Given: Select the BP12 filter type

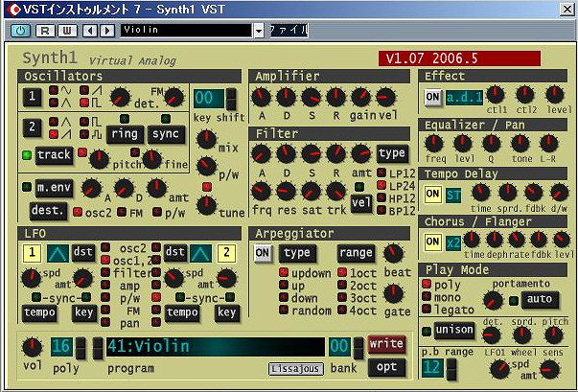Looking at the screenshot, I should coord(381,210).
